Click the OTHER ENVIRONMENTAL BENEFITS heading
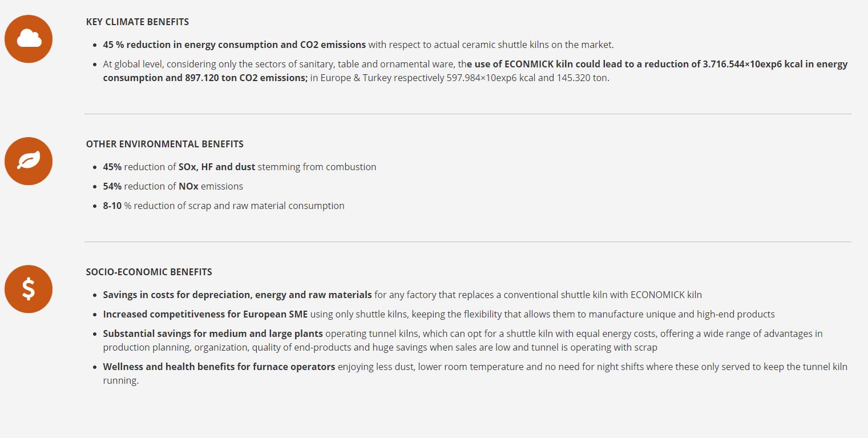This screenshot has height=438, width=868. click(x=165, y=144)
